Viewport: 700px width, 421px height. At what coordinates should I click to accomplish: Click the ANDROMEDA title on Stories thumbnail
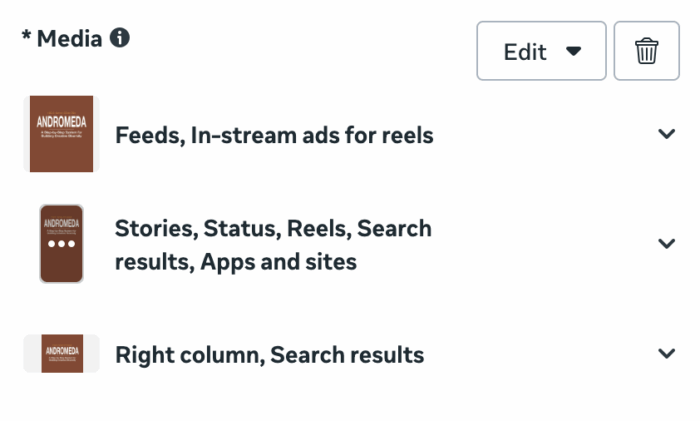tap(61, 222)
